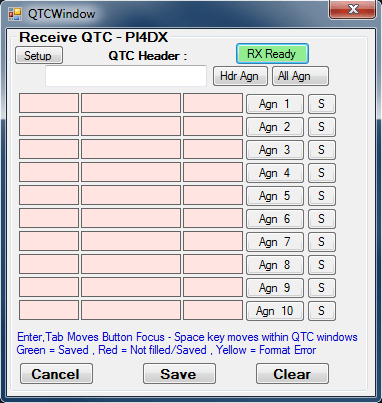The height and width of the screenshot is (403, 382).
Task: Select middle field in Agn 1 row
Action: (131, 103)
